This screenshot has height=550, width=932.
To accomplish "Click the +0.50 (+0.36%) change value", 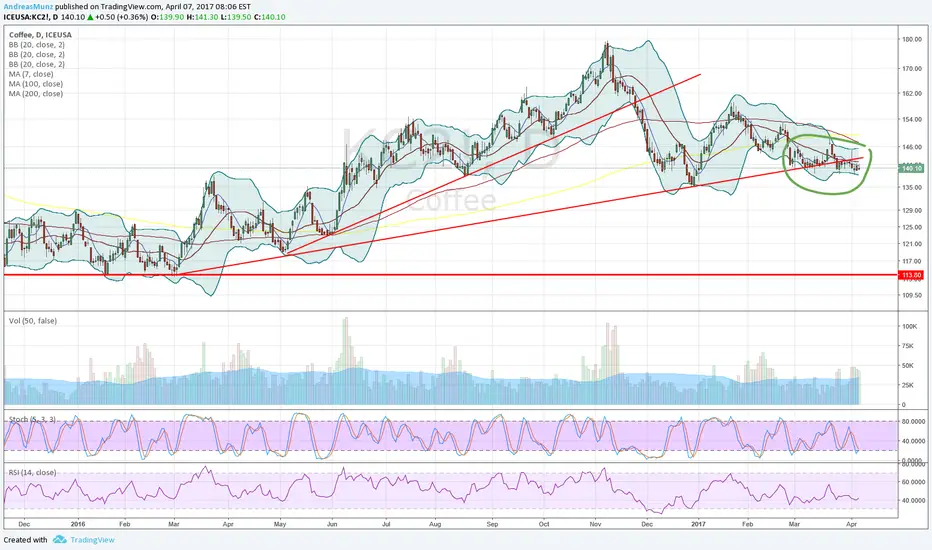I will 121,17.
